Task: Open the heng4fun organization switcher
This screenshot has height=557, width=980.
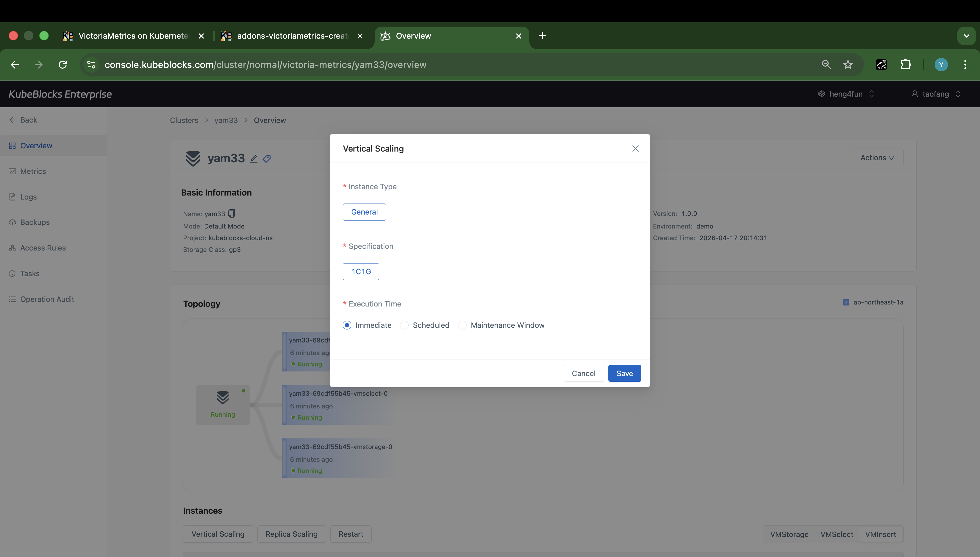Action: click(846, 94)
